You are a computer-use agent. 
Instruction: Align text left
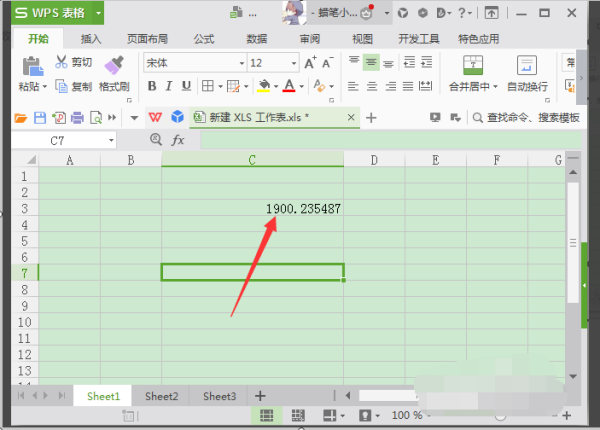pyautogui.click(x=353, y=86)
